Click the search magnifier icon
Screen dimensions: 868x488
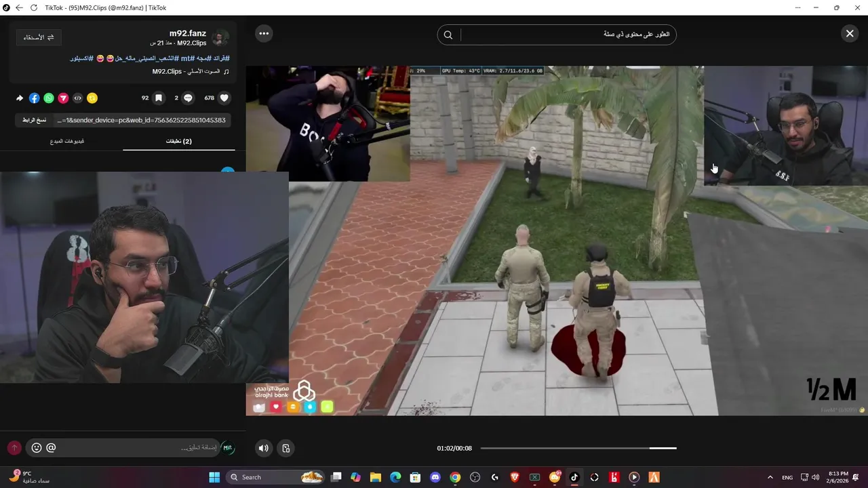[448, 35]
